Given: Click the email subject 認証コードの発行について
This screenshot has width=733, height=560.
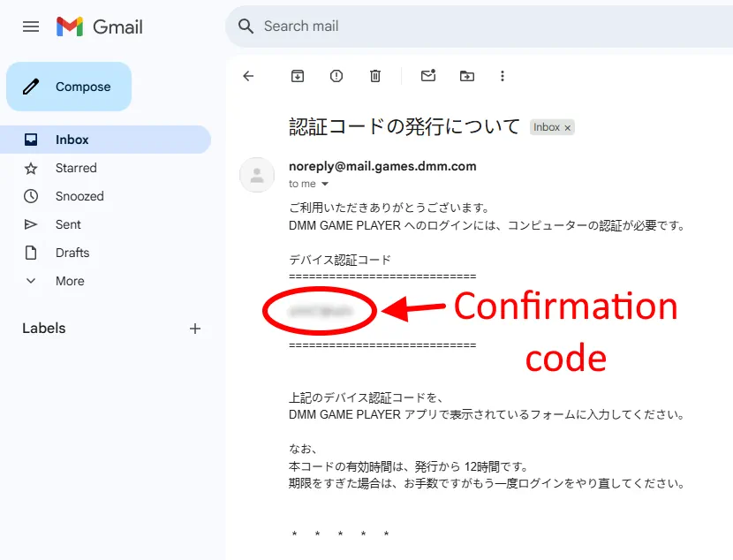Looking at the screenshot, I should point(404,126).
